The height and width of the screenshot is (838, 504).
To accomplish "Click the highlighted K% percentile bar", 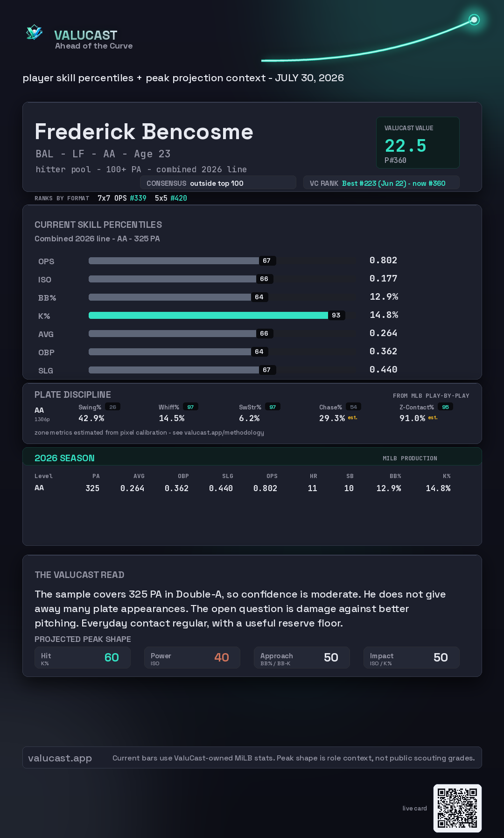I will point(208,315).
